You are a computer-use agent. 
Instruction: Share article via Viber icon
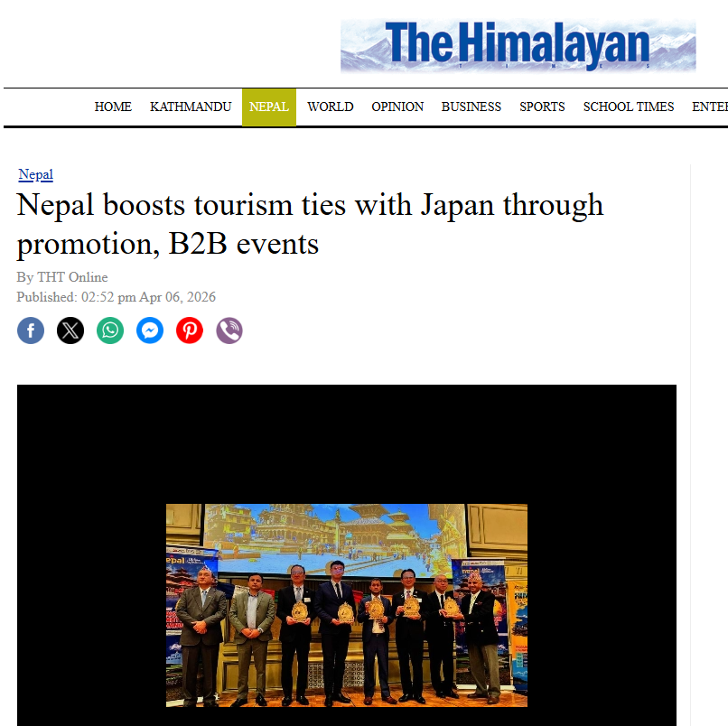click(x=229, y=330)
